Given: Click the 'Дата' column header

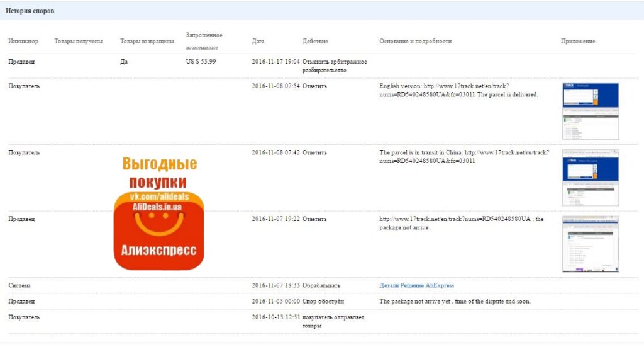Looking at the screenshot, I should pyautogui.click(x=258, y=41).
